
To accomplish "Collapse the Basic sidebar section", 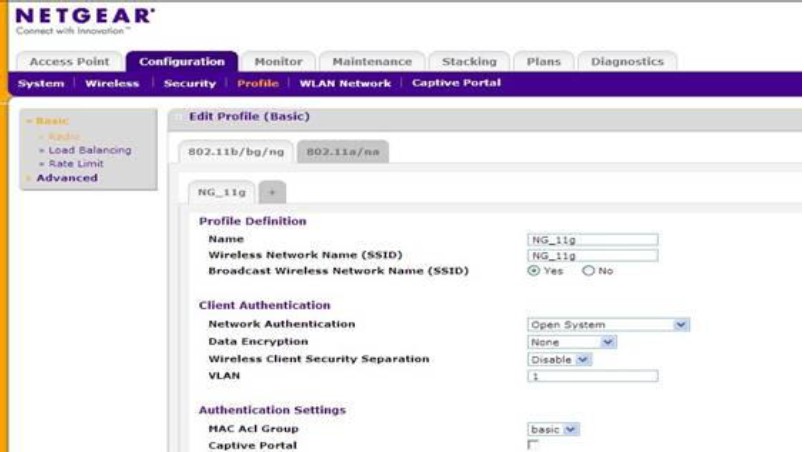I will (x=51, y=121).
